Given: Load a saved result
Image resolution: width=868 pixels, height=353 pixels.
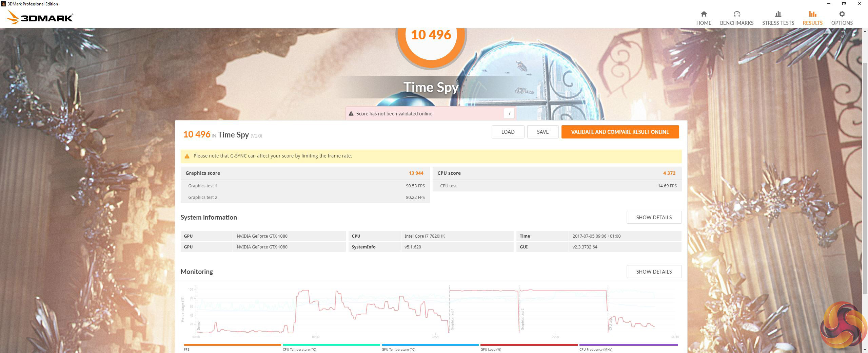Looking at the screenshot, I should pos(508,132).
